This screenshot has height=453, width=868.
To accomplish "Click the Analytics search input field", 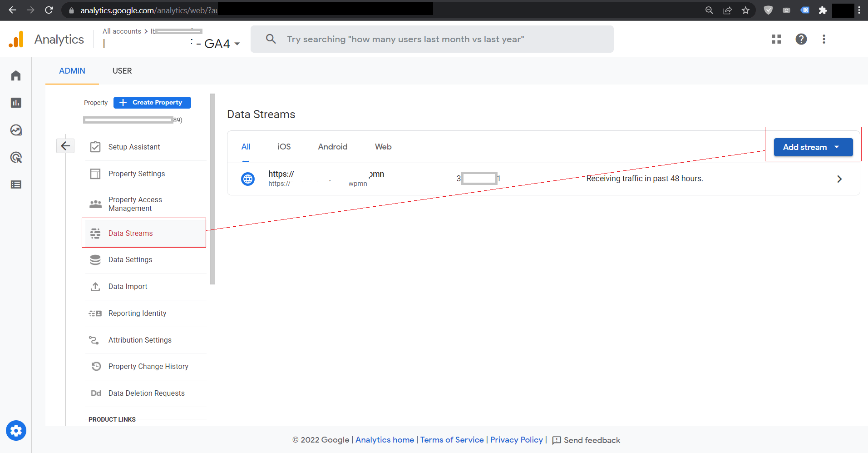I will pos(431,39).
